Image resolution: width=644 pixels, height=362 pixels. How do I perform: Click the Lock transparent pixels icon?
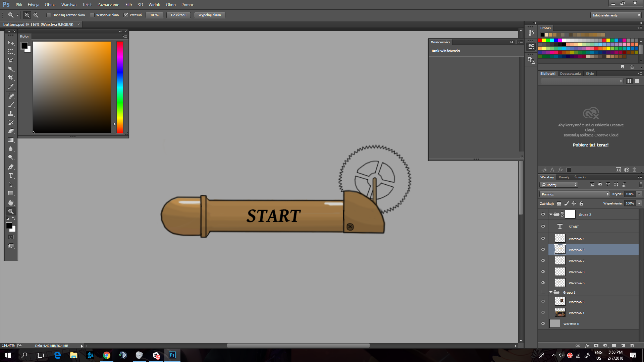559,203
